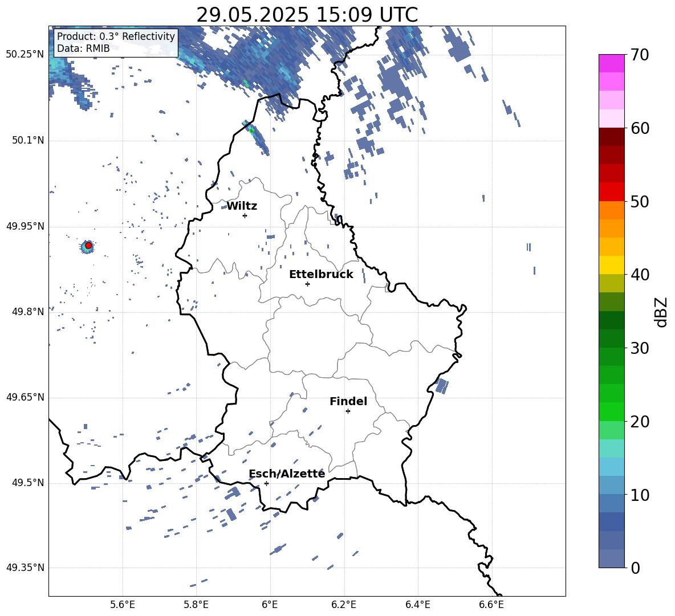The height and width of the screenshot is (616, 675).
Task: Click the yellow swatch just above 40 dBZ
Action: coord(611,265)
